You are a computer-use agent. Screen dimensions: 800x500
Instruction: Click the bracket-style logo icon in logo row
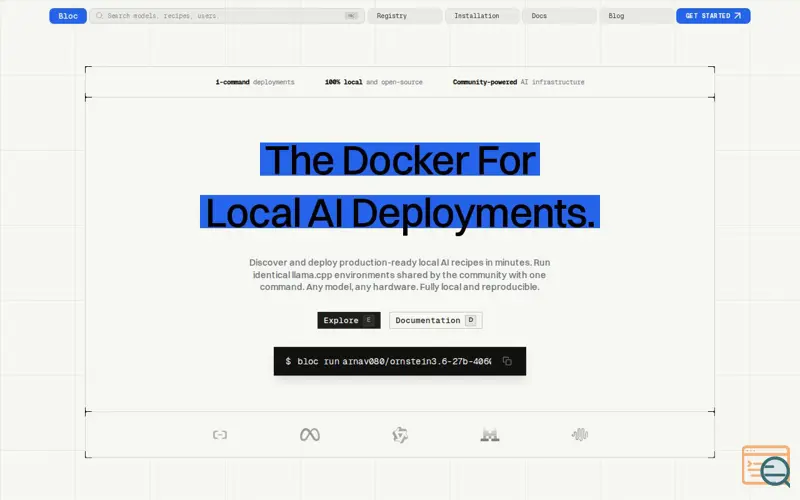tap(220, 435)
